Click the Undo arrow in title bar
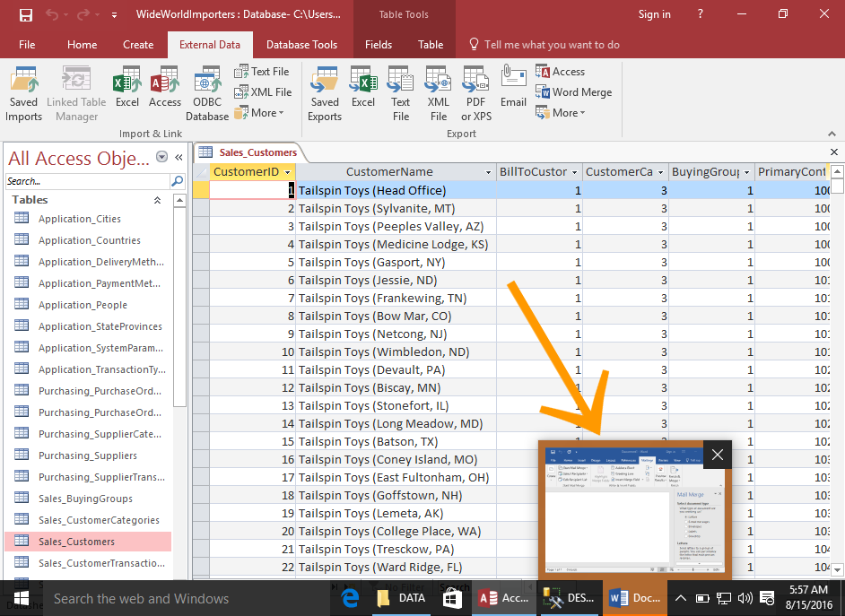Viewport: 845px width, 616px height. pos(52,14)
